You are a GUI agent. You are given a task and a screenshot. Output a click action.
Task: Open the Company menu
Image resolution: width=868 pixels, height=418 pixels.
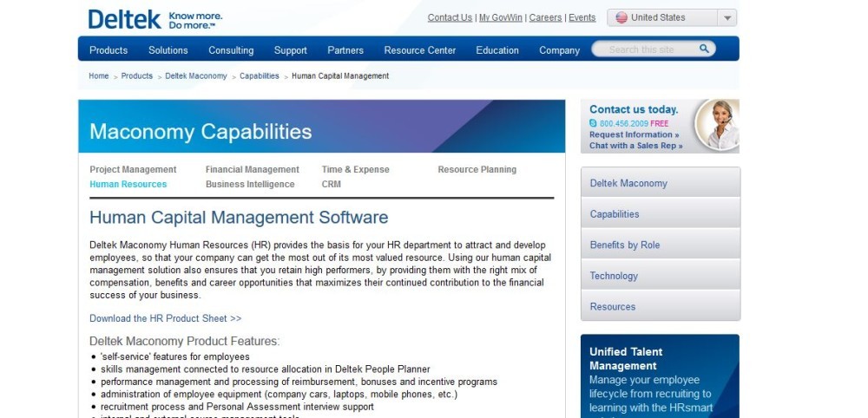coord(559,50)
